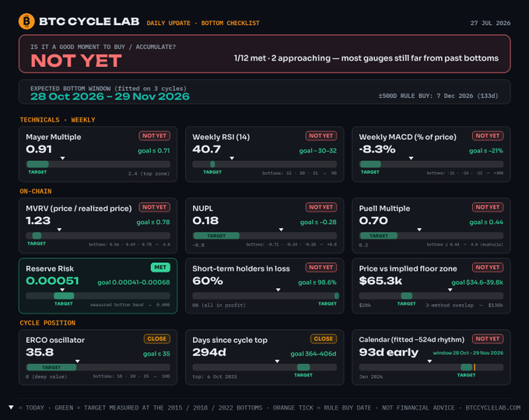Click the NOT YET badge on Weekly MACD

(488, 135)
